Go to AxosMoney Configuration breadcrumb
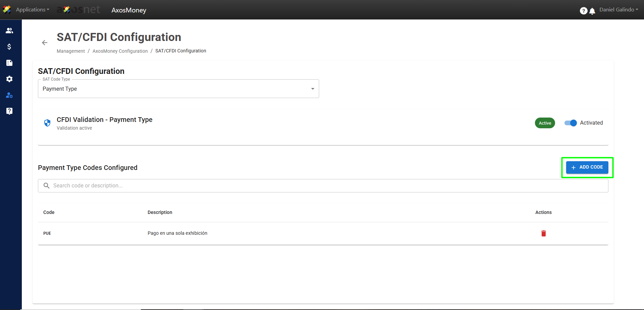This screenshot has width=644, height=310. click(x=120, y=51)
